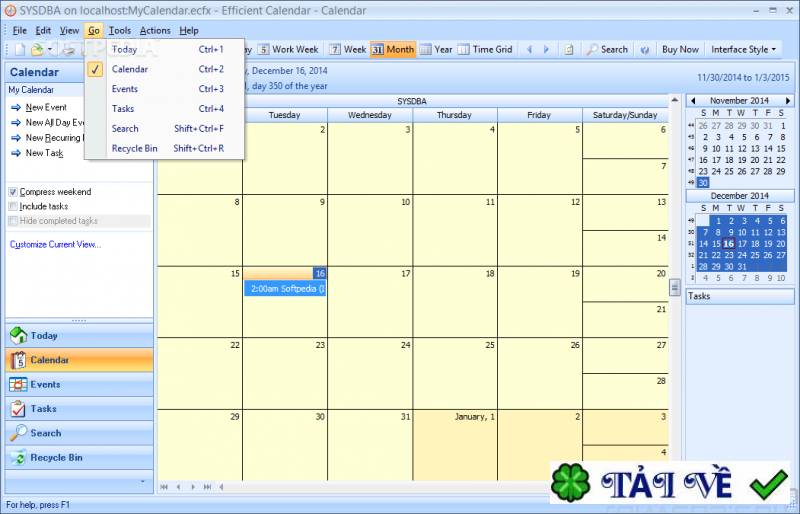The width and height of the screenshot is (800, 514).
Task: Choose Today from the Go menu
Action: [x=165, y=50]
